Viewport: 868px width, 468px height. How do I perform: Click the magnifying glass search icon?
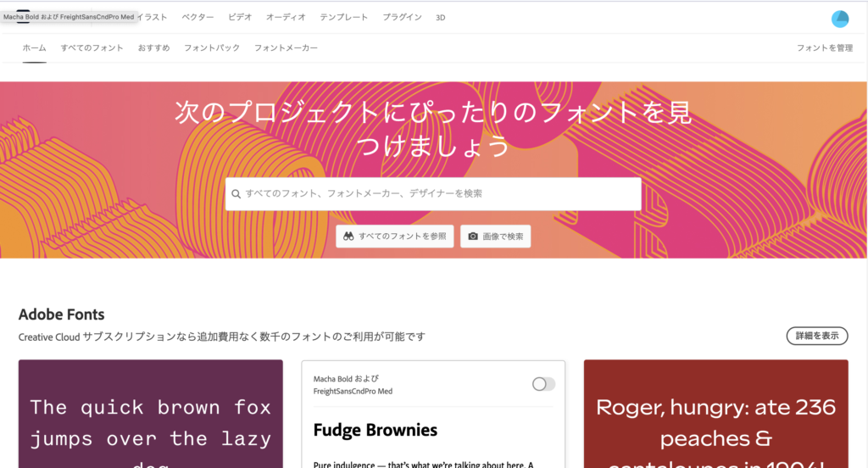(x=236, y=194)
